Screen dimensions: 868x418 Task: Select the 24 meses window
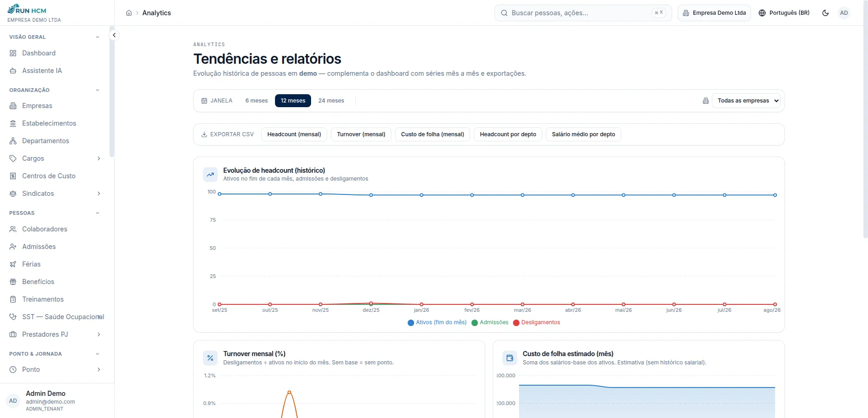(331, 101)
